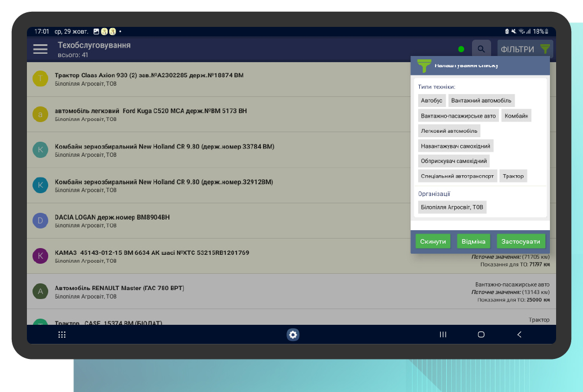Image resolution: width=583 pixels, height=392 pixels.
Task: Tap the recent apps button
Action: click(442, 334)
